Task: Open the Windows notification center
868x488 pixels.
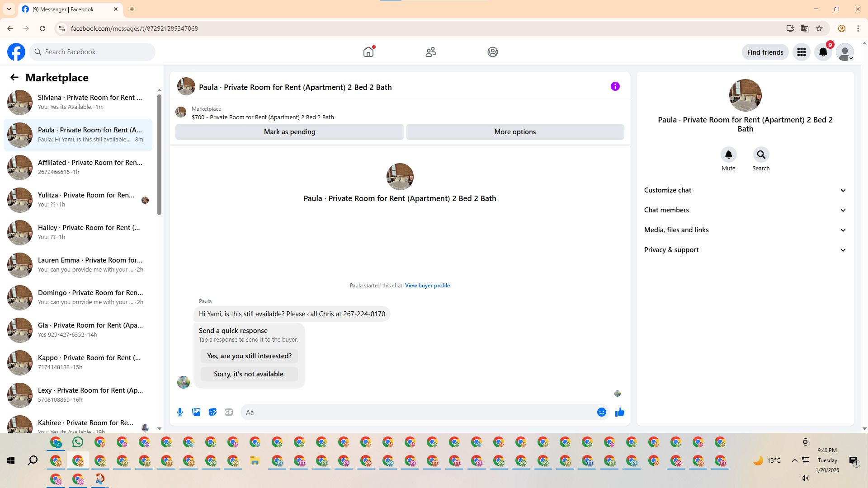Action: (x=854, y=460)
